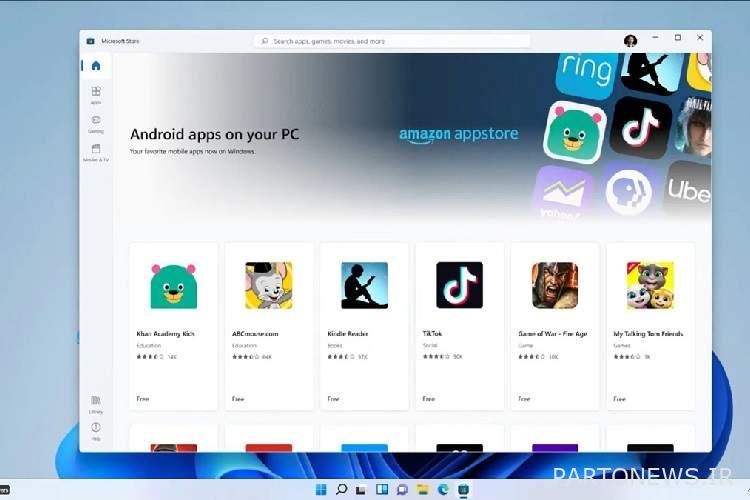This screenshot has width=750, height=500.
Task: Open the Library icon in sidebar
Action: click(96, 404)
